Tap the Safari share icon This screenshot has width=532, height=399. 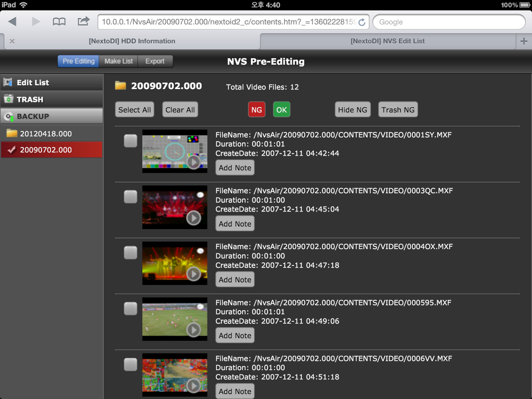click(83, 21)
